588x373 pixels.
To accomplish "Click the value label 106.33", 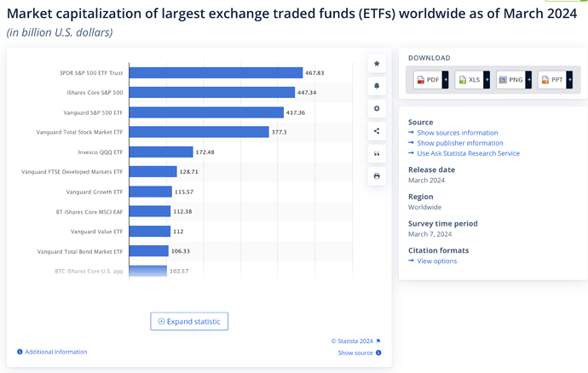I will [x=181, y=251].
